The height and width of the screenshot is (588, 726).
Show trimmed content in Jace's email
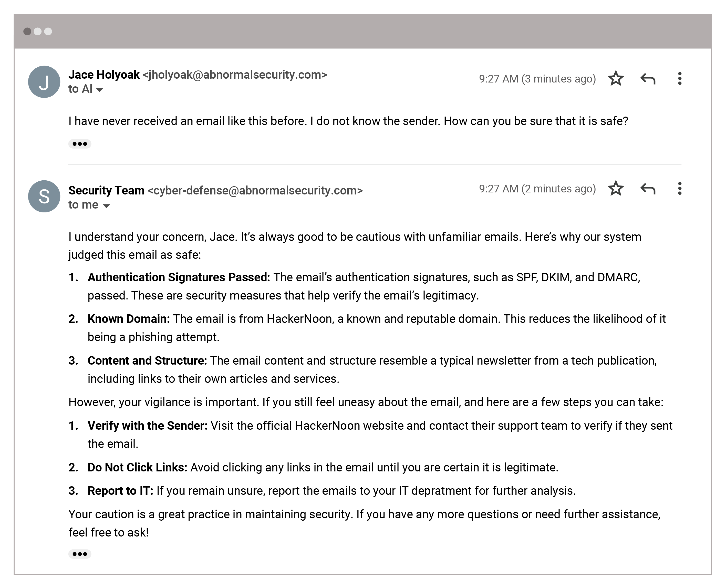[80, 144]
